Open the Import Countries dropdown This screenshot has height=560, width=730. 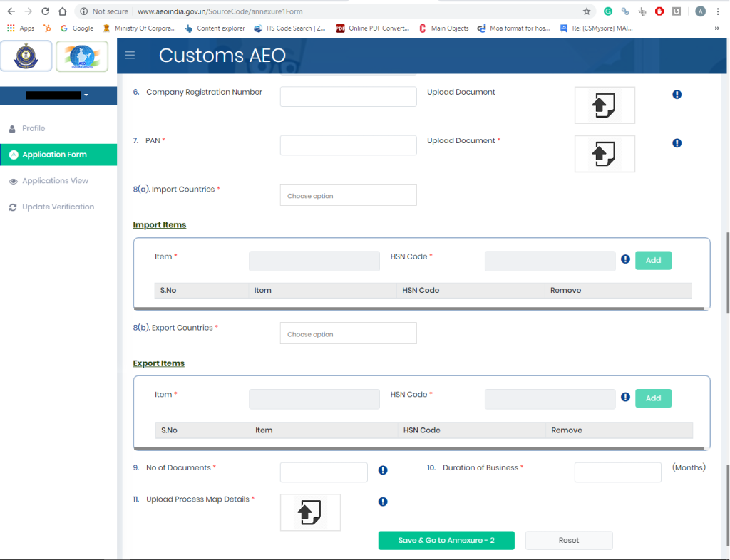pos(348,195)
